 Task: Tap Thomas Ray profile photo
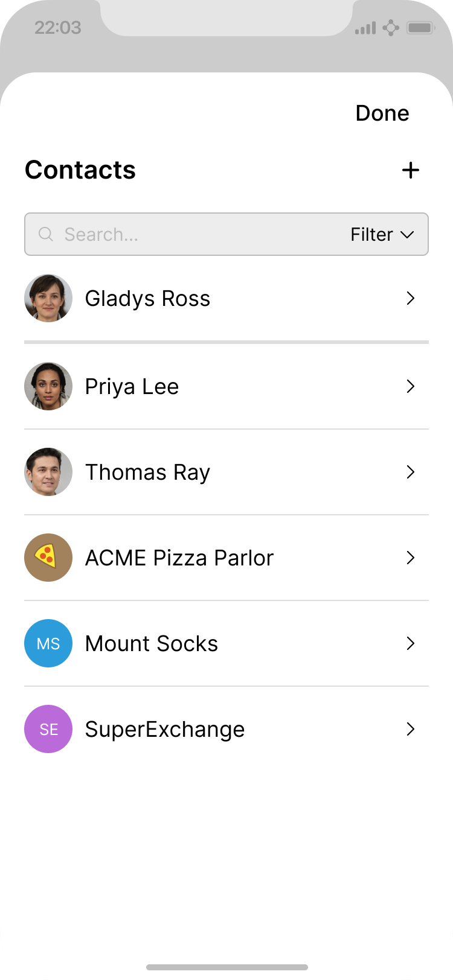coord(48,472)
